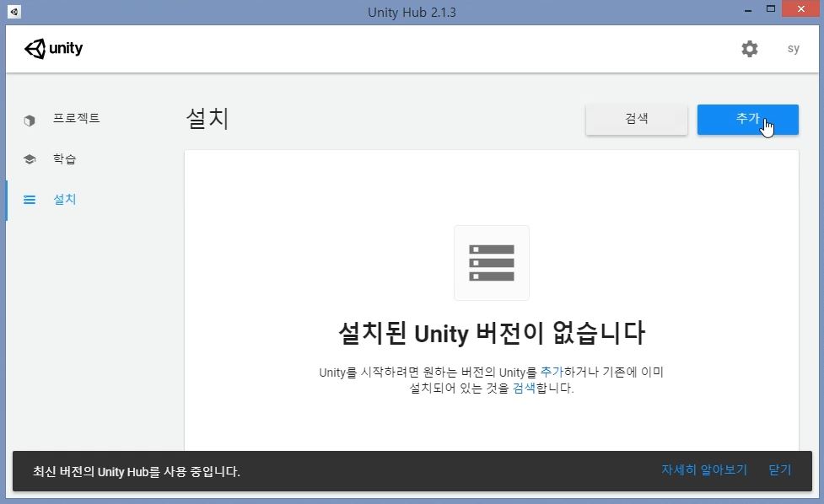Click the Unity Hub title bar app icon
This screenshot has height=504, width=824.
tap(14, 11)
